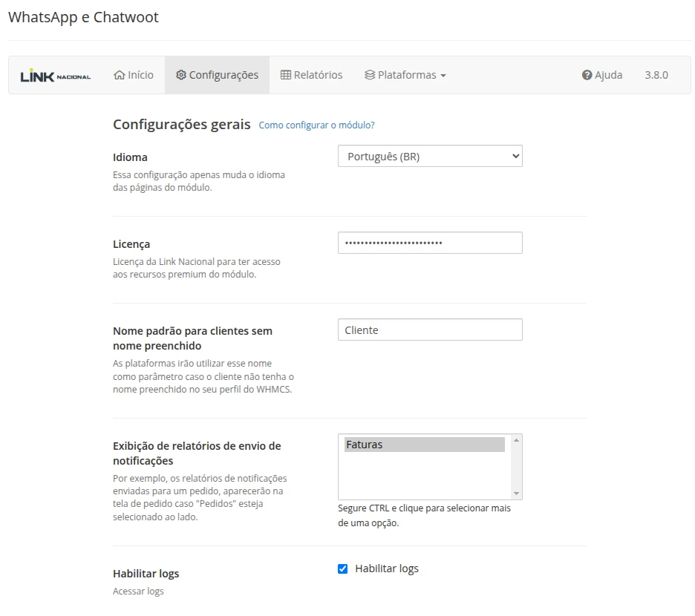This screenshot has width=695, height=616.
Task: Follow the Acessar logs link
Action: pos(138,592)
